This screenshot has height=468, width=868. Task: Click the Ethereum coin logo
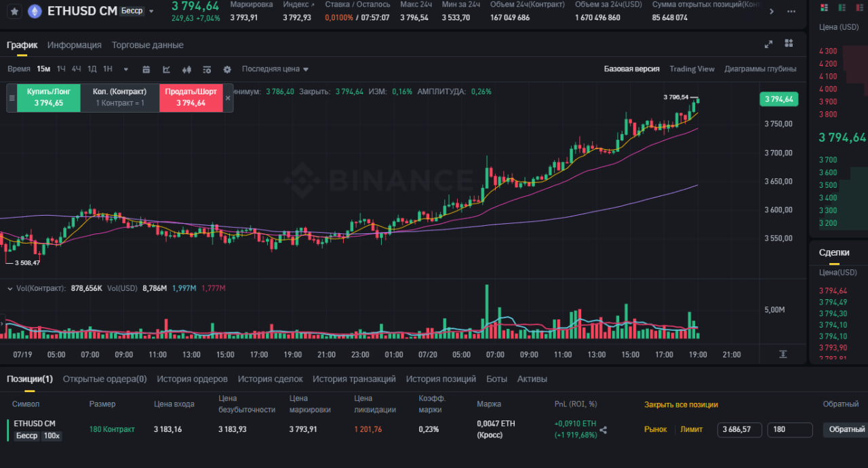34,12
